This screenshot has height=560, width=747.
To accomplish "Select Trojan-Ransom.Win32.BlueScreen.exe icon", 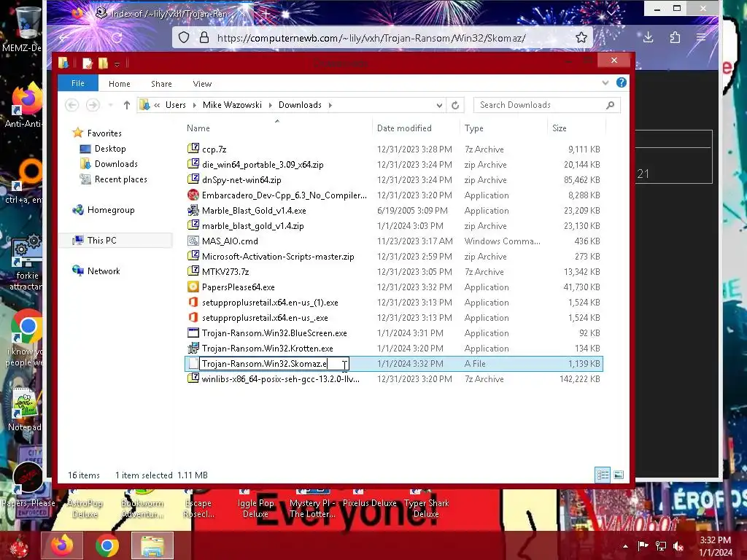I will click(x=193, y=332).
